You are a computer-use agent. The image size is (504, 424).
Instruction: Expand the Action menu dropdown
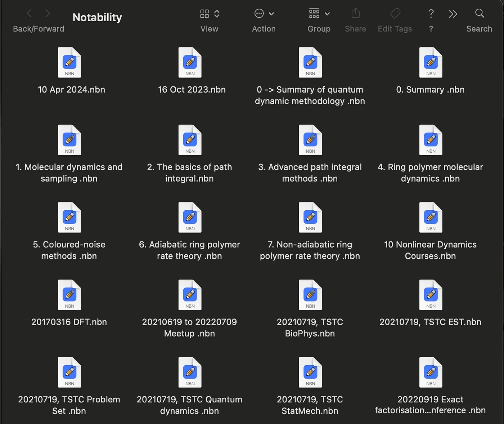(x=264, y=14)
